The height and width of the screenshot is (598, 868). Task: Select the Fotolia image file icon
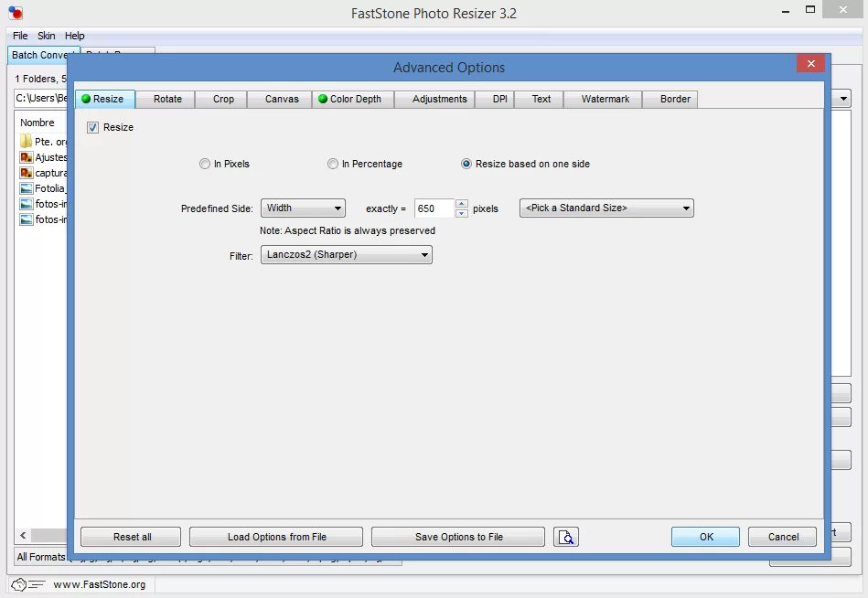coord(26,188)
